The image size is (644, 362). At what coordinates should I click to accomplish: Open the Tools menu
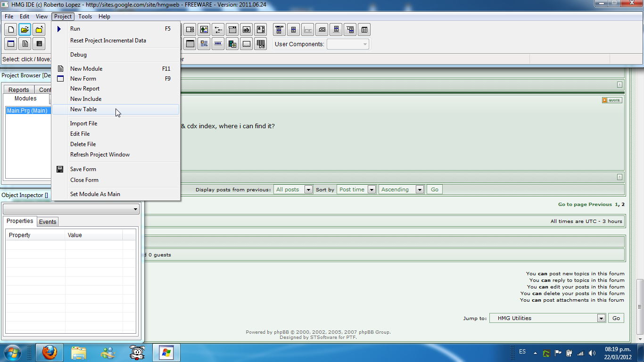85,16
